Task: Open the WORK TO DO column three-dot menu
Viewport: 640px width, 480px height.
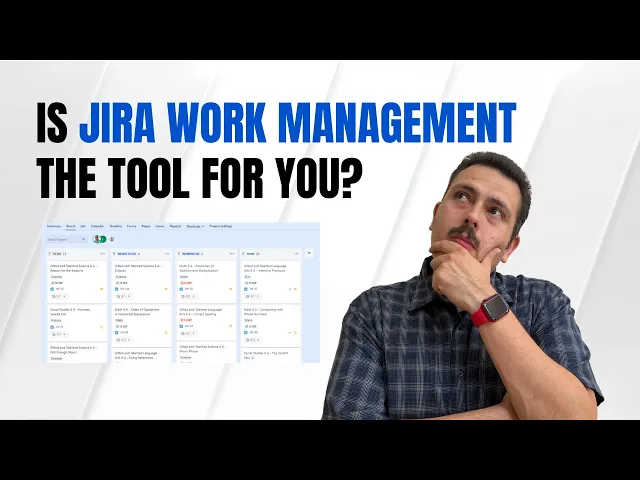Action: tap(167, 253)
